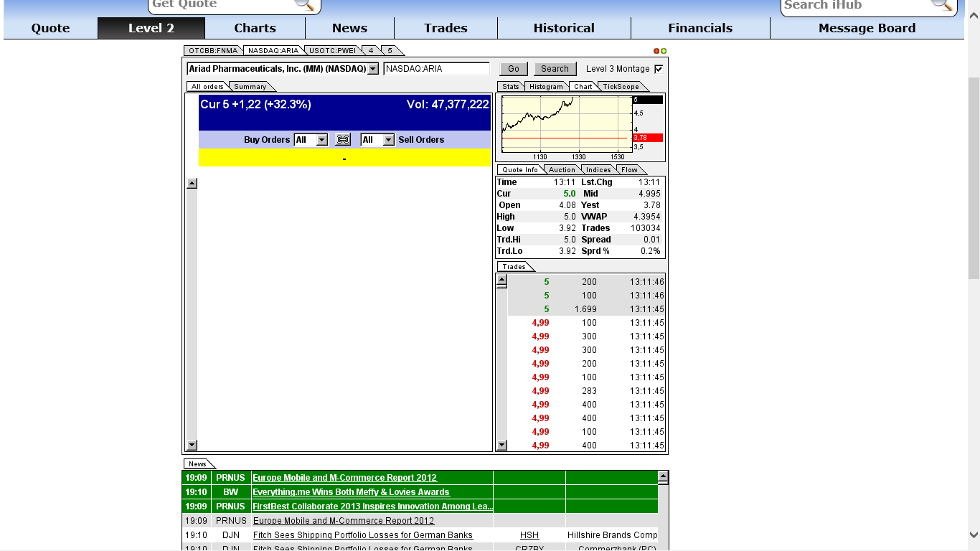This screenshot has height=551, width=980.
Task: Click the green status dot near the panel corner
Action: coord(662,50)
